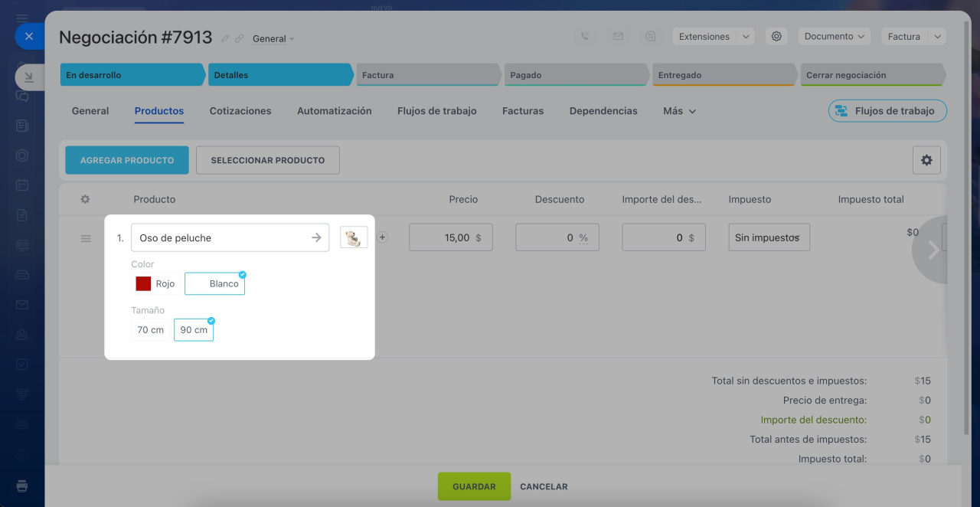Select the Blanco color option
This screenshot has height=507, width=980.
pyautogui.click(x=214, y=283)
